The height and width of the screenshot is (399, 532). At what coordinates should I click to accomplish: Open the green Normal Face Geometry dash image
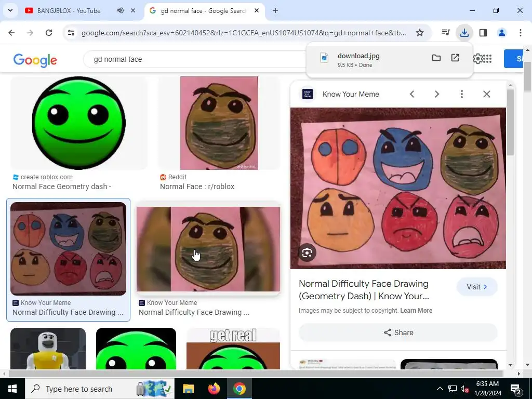click(79, 123)
